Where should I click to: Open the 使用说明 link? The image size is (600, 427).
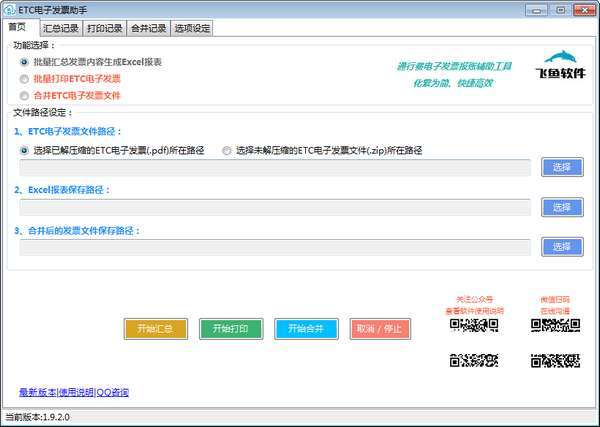[x=76, y=392]
